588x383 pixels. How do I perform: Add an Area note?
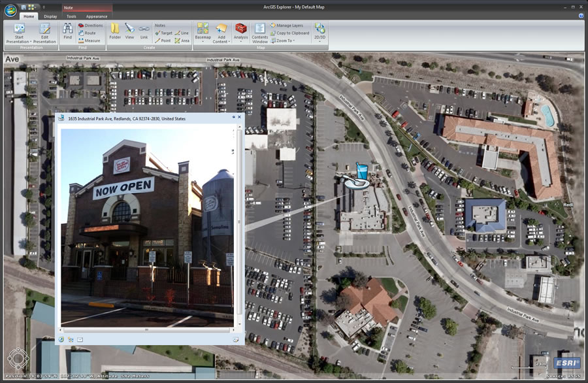click(182, 41)
